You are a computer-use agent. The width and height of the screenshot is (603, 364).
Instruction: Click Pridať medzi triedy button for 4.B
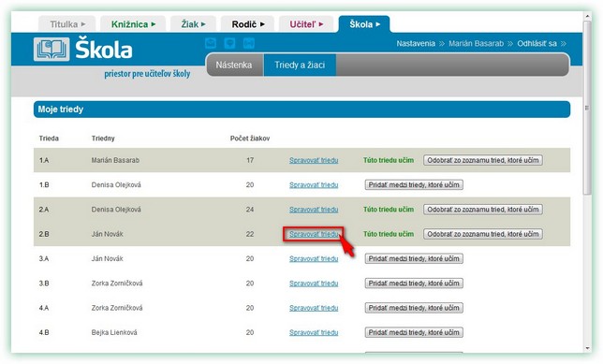[414, 332]
